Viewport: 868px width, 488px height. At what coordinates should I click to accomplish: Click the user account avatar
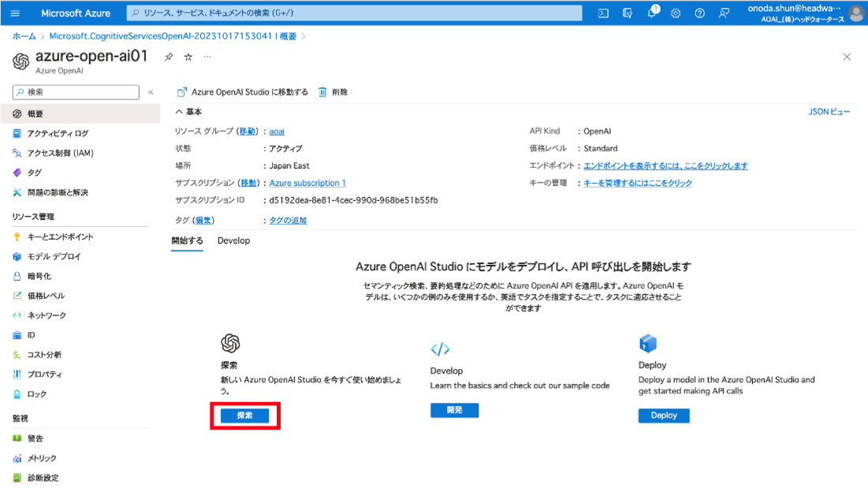click(856, 13)
